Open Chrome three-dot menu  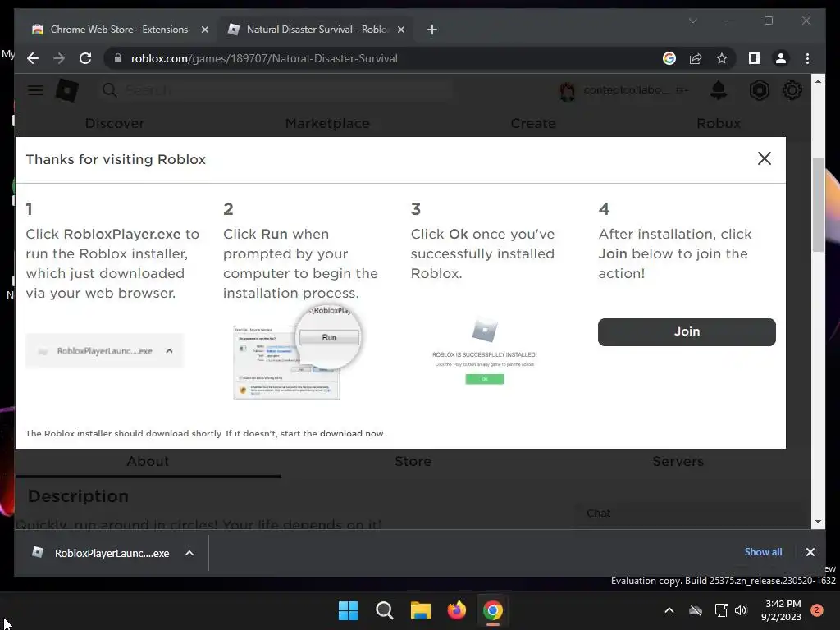pos(807,58)
